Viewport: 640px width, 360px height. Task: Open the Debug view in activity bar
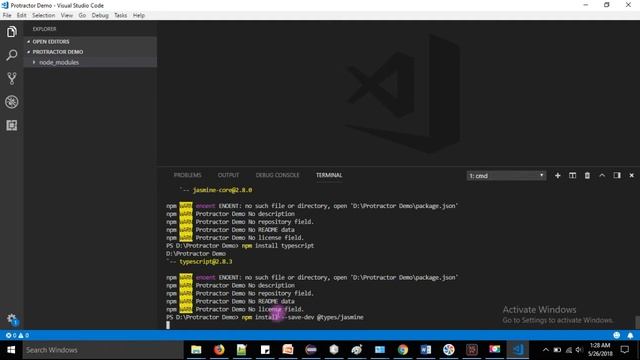11,102
